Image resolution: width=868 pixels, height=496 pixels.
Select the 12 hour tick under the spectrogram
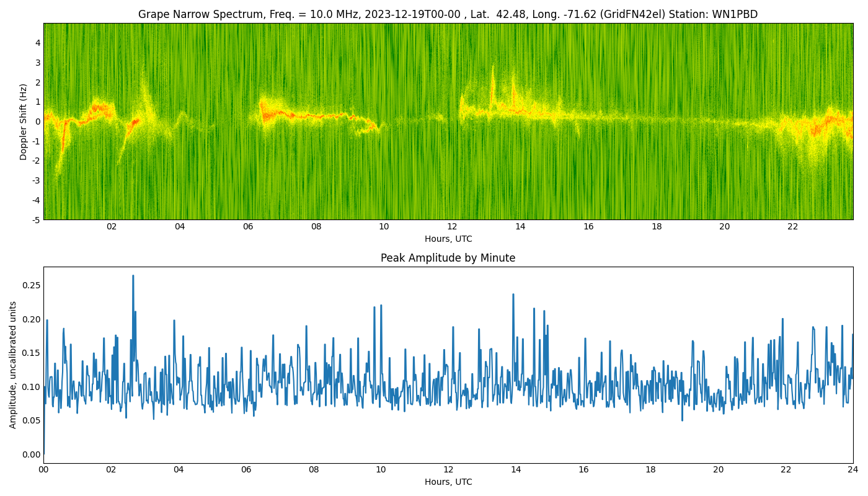(452, 227)
